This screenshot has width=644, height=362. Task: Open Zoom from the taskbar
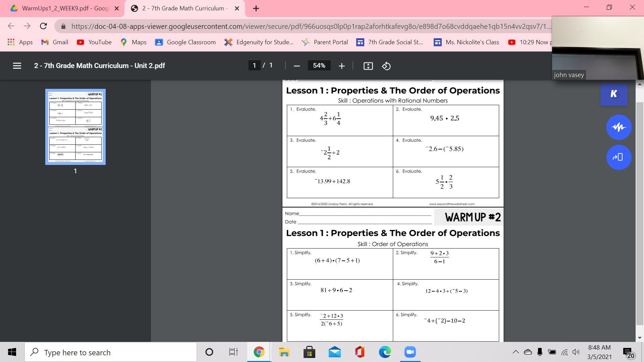[410, 352]
